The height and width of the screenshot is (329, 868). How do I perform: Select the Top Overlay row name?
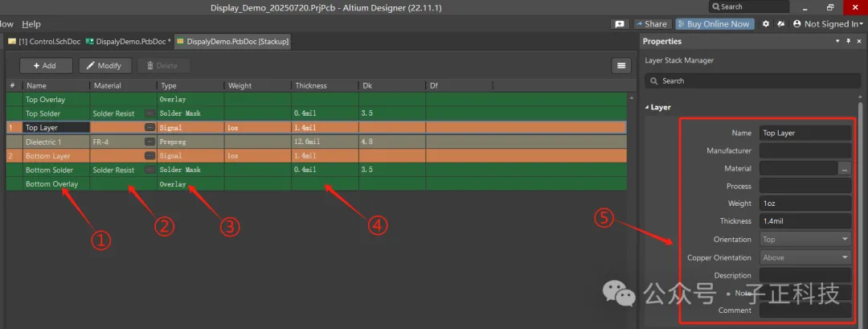[45, 100]
